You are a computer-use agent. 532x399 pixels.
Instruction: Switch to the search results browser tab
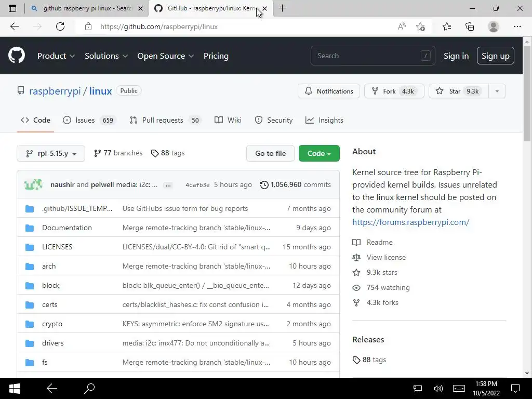pyautogui.click(x=87, y=8)
